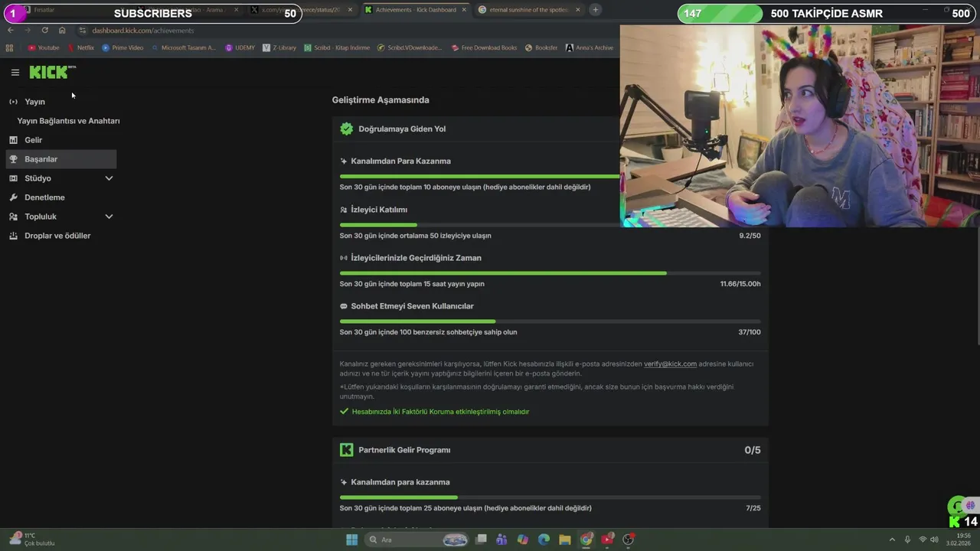Image resolution: width=980 pixels, height=551 pixels.
Task: Open Yayın Bağlantısı ve Anahtarı
Action: coord(68,121)
